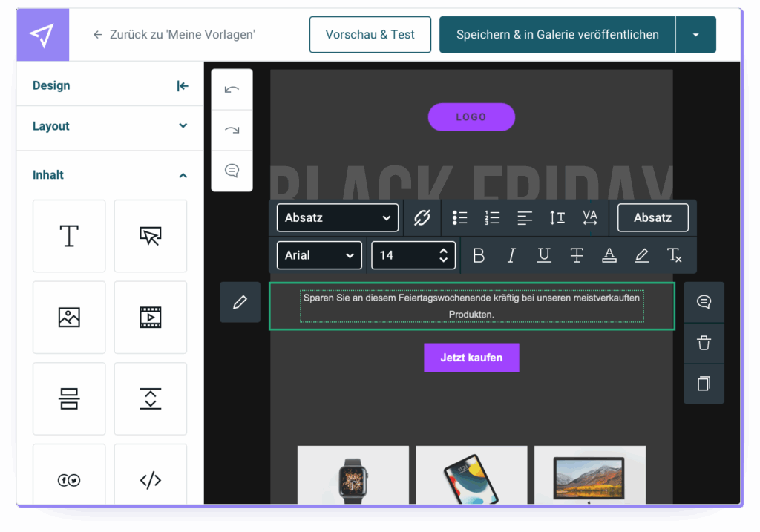Expand the Layout section
The image size is (760, 532).
109,126
